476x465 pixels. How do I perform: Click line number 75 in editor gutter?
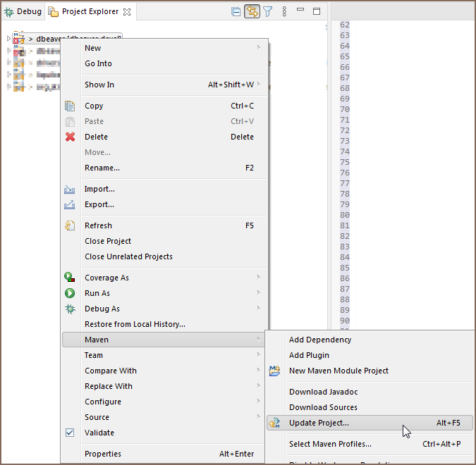point(345,162)
